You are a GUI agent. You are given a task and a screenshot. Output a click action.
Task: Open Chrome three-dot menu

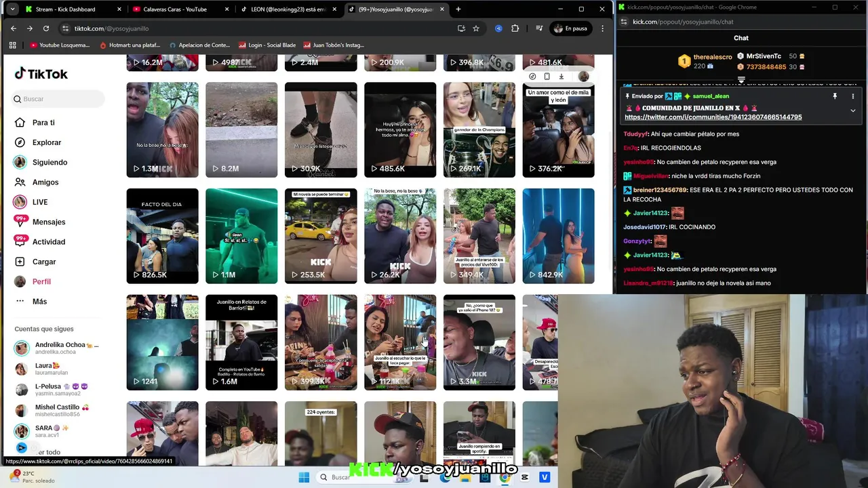[x=602, y=28]
